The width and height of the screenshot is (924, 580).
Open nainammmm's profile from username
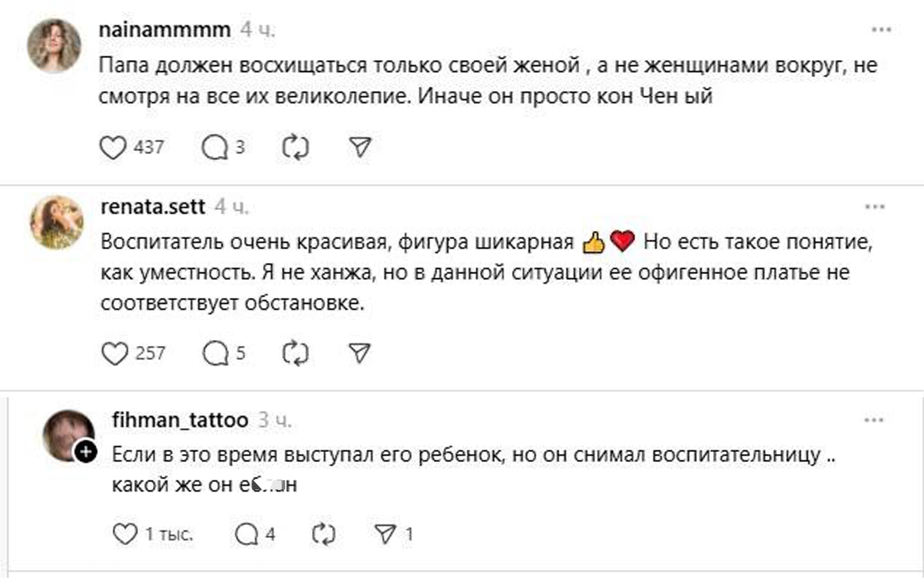click(164, 30)
